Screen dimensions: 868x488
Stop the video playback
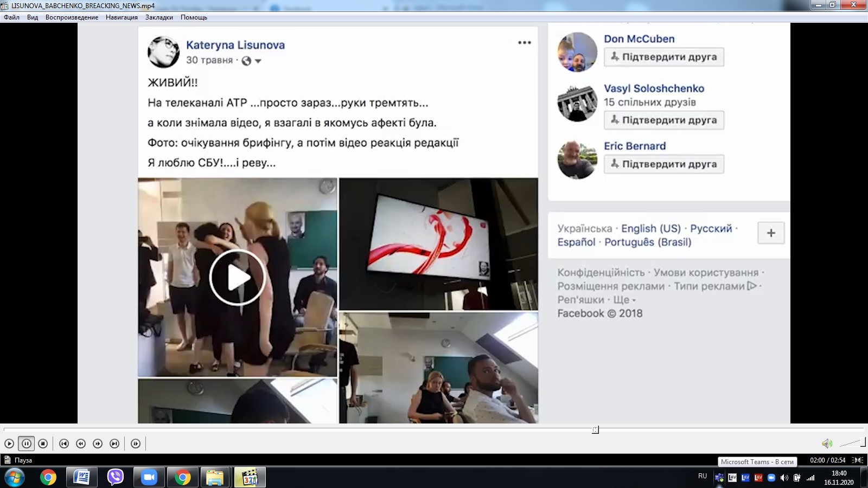tap(43, 444)
